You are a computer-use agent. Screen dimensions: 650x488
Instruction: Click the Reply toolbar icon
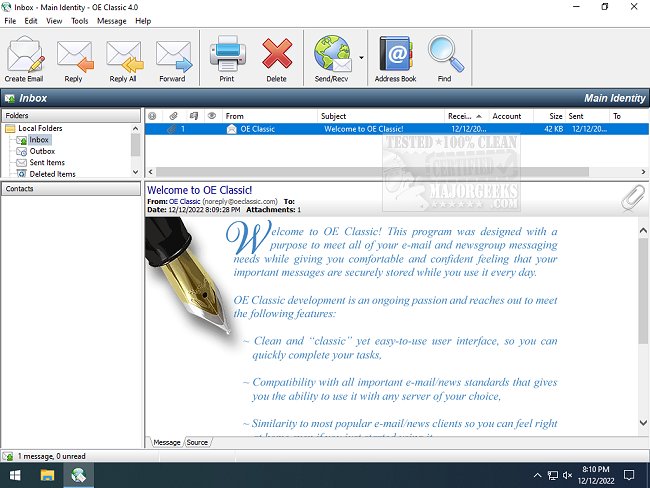(x=73, y=56)
